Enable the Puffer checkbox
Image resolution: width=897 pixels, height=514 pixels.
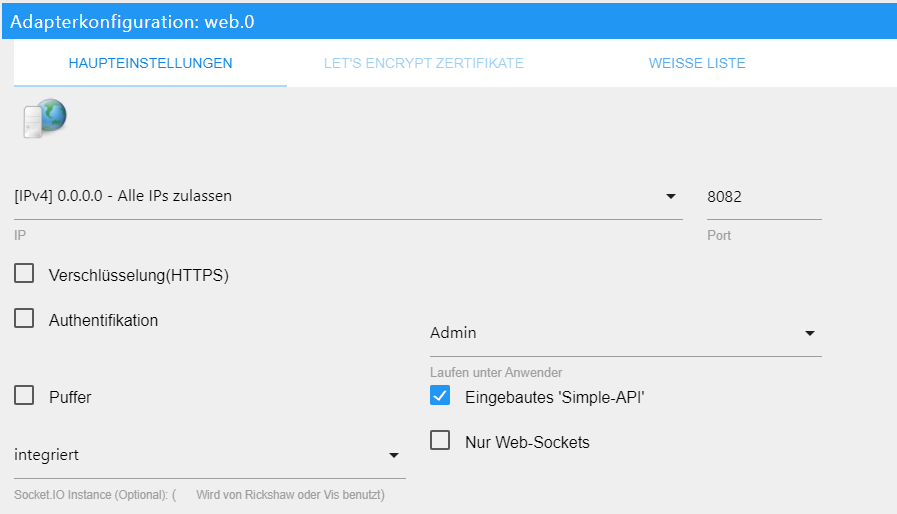point(24,396)
